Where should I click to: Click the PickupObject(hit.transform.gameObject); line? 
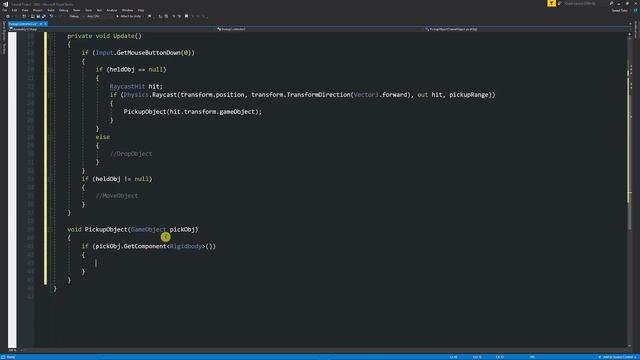coord(193,112)
